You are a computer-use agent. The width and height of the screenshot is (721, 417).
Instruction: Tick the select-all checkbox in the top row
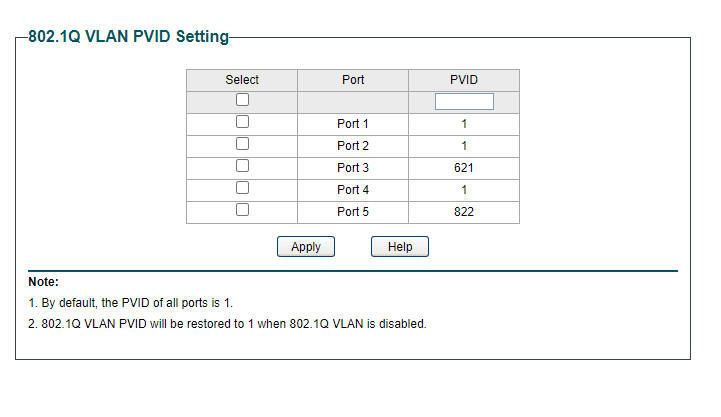click(x=242, y=100)
